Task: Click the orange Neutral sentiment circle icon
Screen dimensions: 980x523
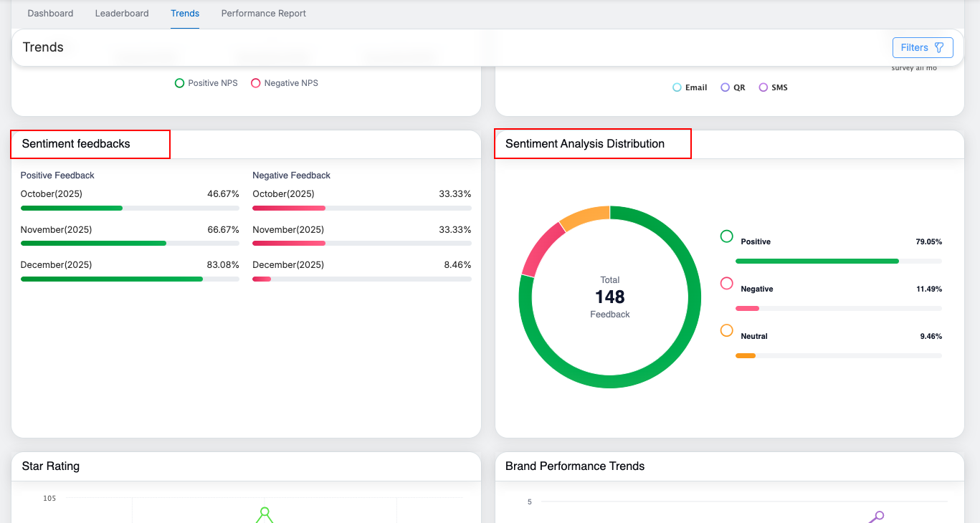Action: 726,330
